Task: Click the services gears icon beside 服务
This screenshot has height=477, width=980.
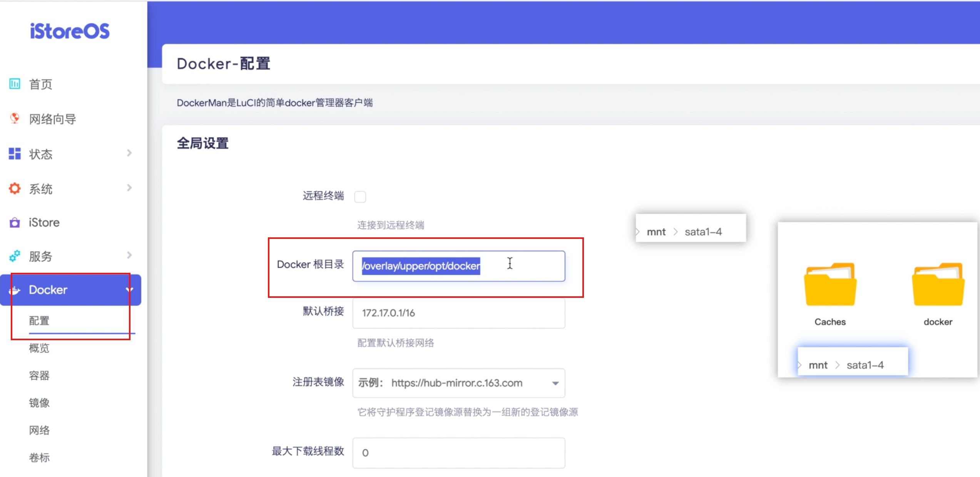Action: click(15, 256)
